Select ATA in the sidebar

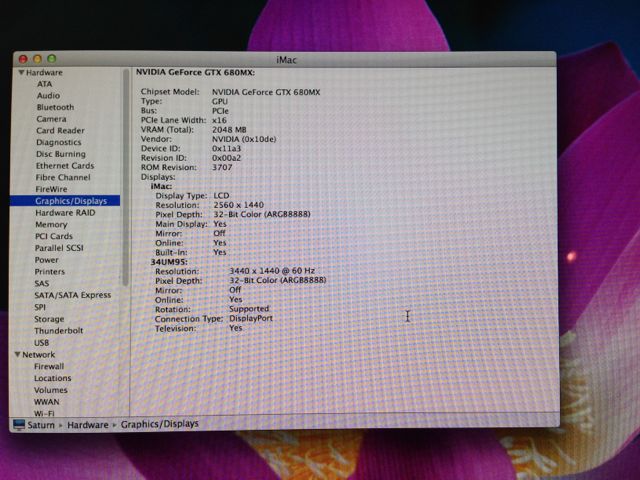44,84
